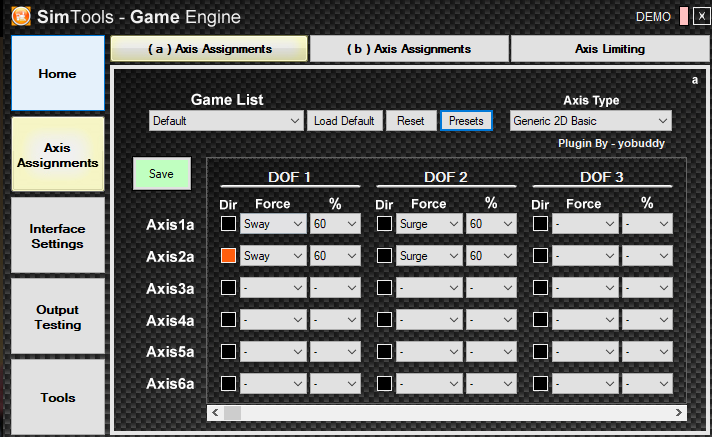Save the axis assignments
This screenshot has height=437, width=712.
coord(162,174)
